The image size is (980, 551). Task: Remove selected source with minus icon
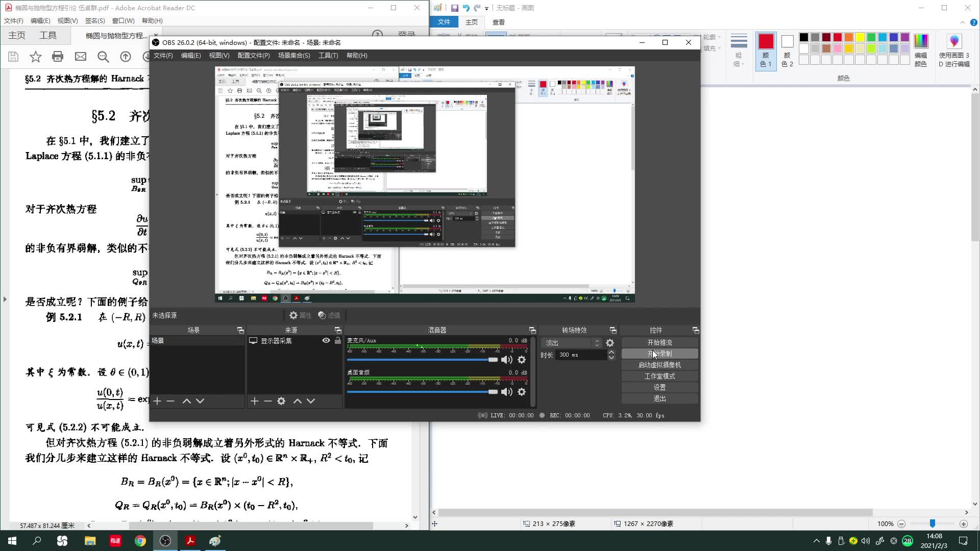point(267,401)
